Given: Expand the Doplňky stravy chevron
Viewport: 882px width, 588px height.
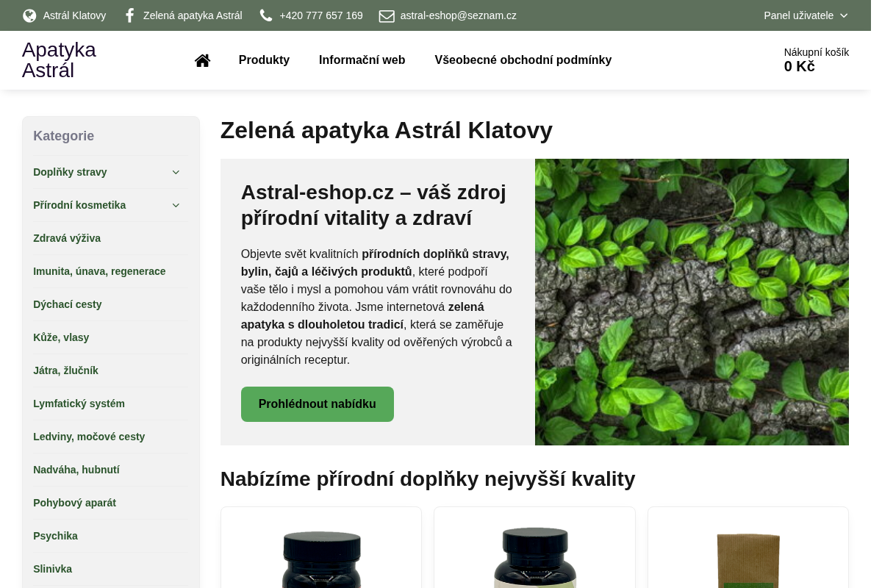Looking at the screenshot, I should click(x=176, y=172).
